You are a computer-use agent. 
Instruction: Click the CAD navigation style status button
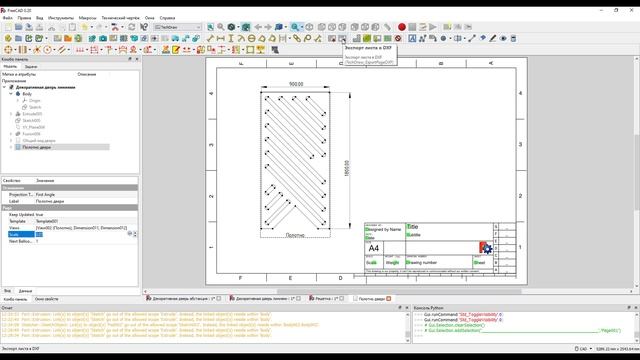point(582,349)
